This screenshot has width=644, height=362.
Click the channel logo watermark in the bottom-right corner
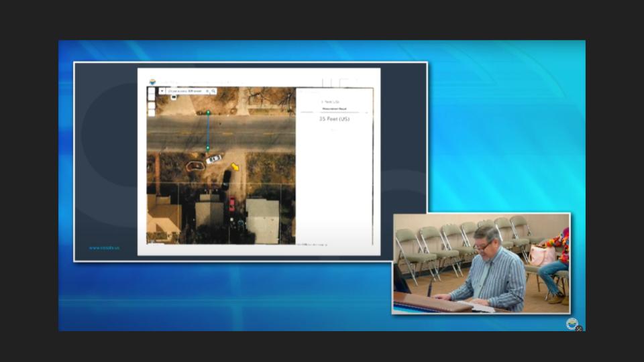coord(572,324)
